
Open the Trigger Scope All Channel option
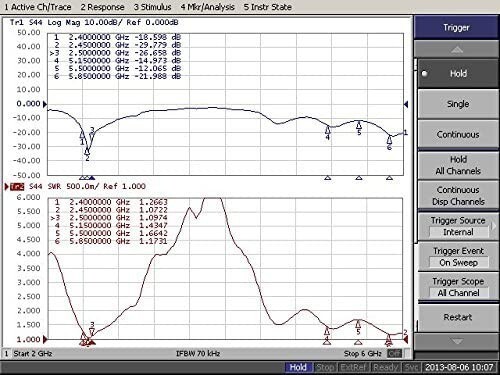458,287
